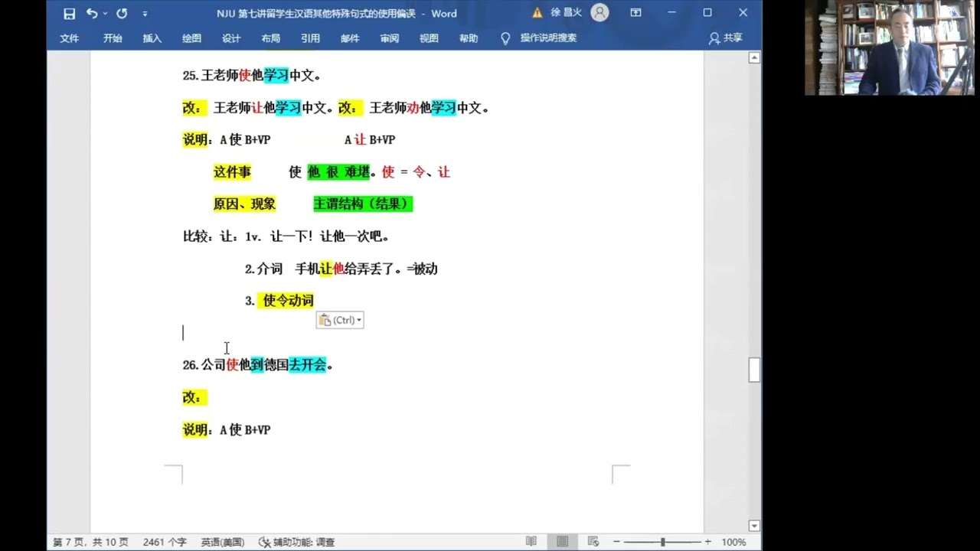
Task: Click the highlighted text 使令动词
Action: pos(289,301)
